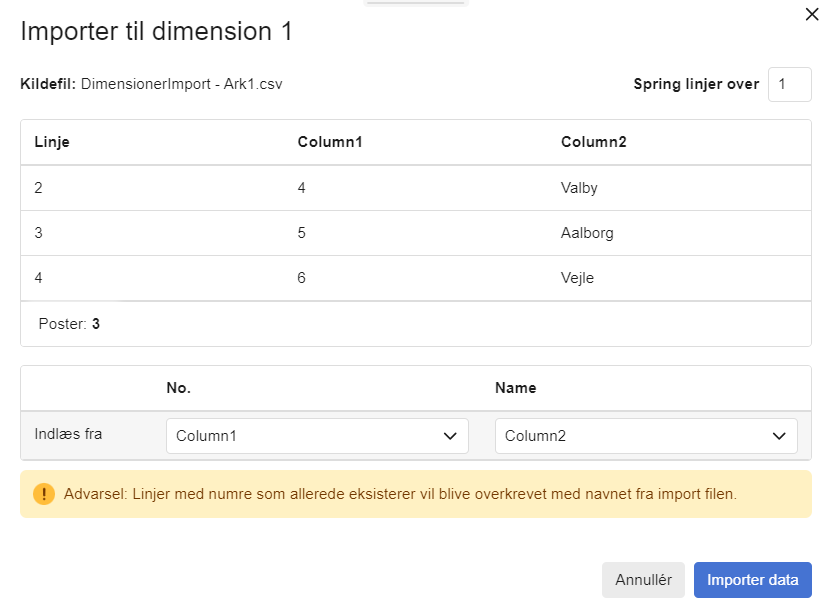
Task: Select the Vejle cell in the preview
Action: tap(577, 278)
